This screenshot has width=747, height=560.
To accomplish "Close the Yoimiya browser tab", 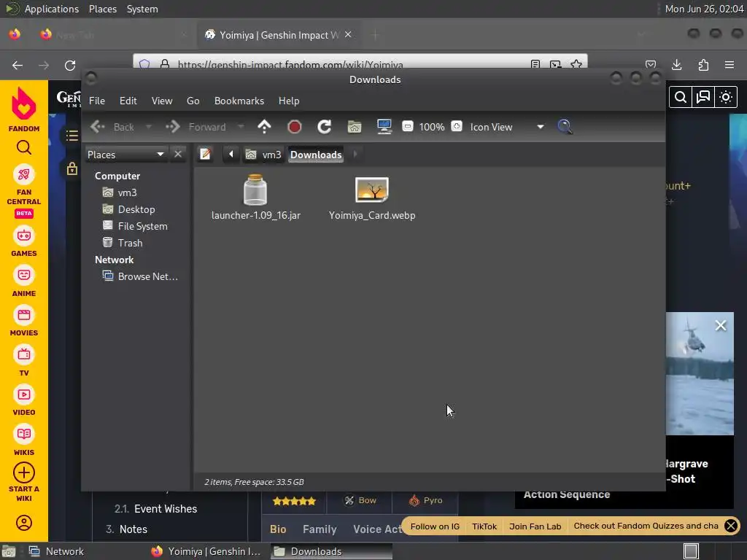I will tap(348, 35).
